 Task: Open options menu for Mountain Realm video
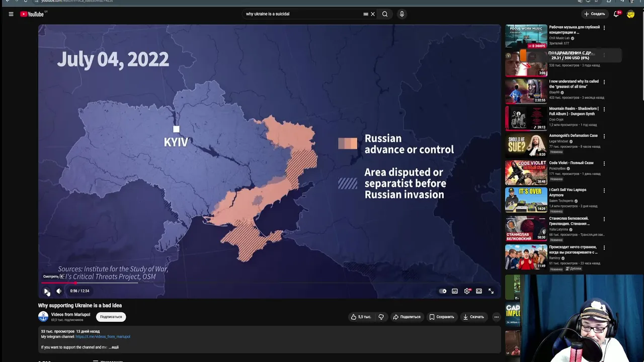[x=604, y=109]
